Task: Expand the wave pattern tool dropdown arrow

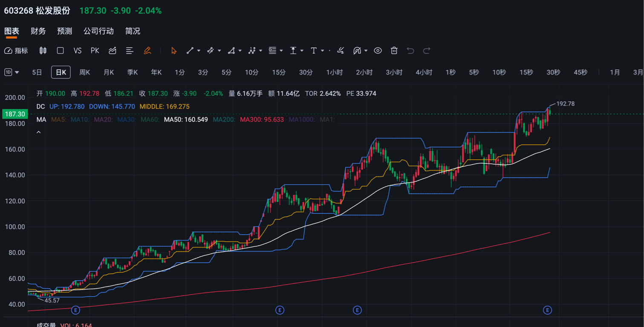Action: click(x=260, y=51)
